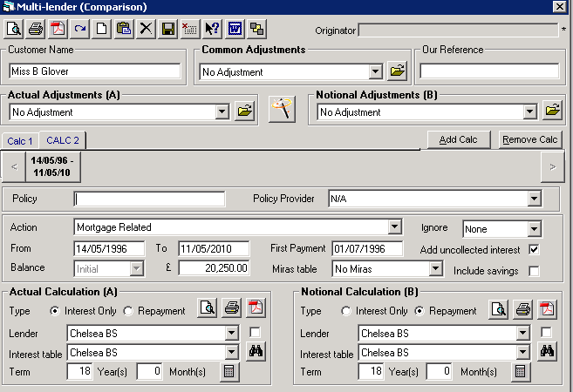Tick checkbox beside Notional Lender field
Viewport: 573px width, 392px height.
546,333
